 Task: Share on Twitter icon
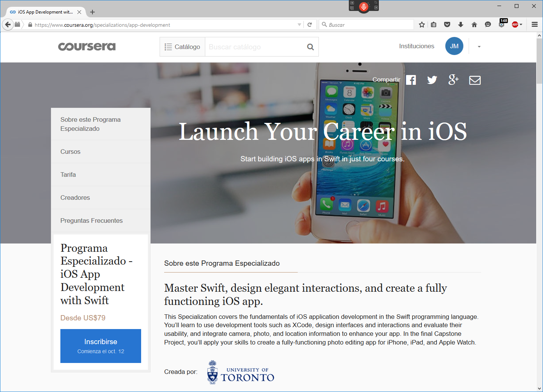(x=432, y=80)
